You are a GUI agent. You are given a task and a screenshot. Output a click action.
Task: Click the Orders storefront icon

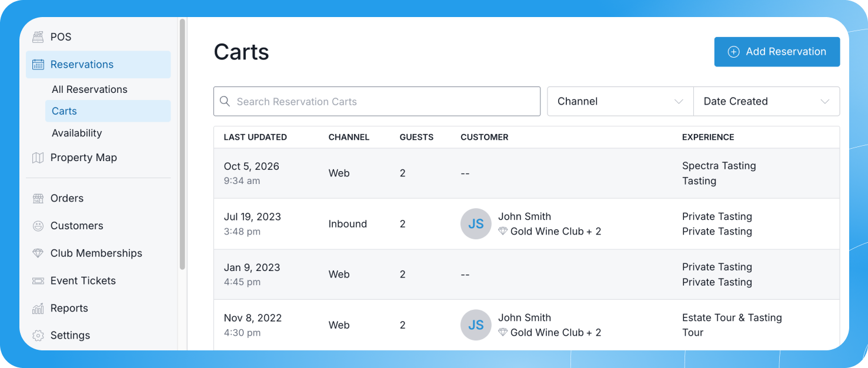tap(38, 198)
